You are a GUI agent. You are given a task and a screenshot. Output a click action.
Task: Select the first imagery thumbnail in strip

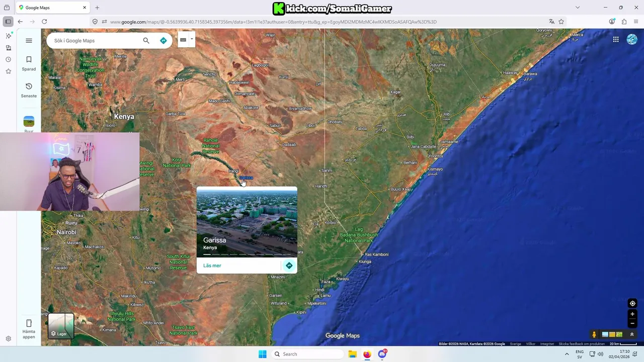605,334
